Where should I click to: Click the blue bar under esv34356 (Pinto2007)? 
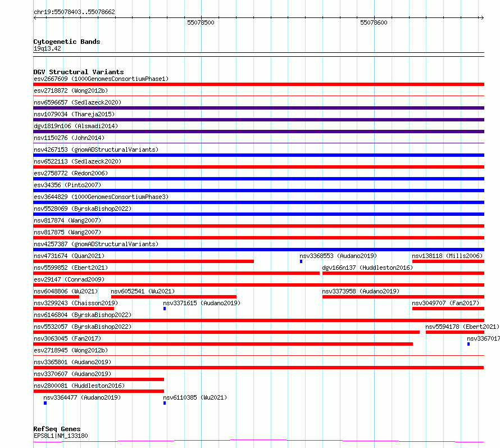(x=259, y=191)
